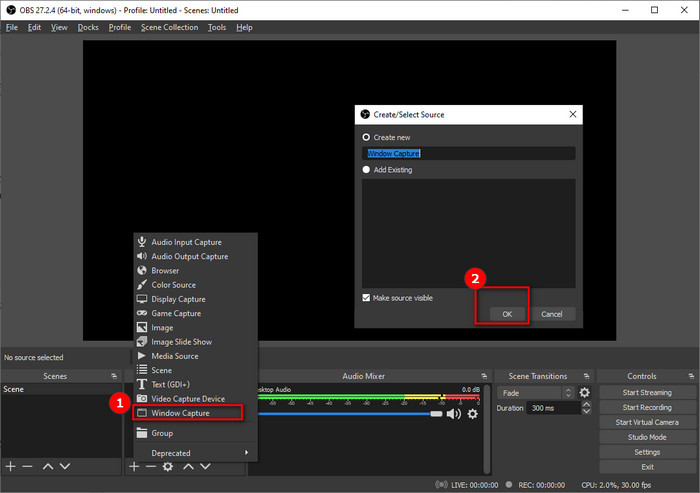Click the Browser globe icon in source menu
The height and width of the screenshot is (493, 700).
click(x=142, y=270)
